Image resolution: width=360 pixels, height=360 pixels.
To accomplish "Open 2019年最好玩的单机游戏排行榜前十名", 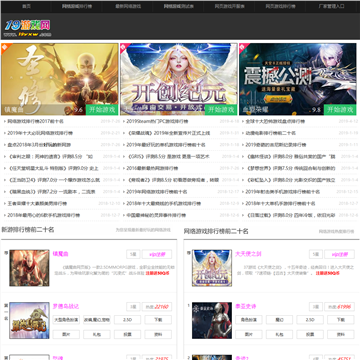I will pos(166,145).
